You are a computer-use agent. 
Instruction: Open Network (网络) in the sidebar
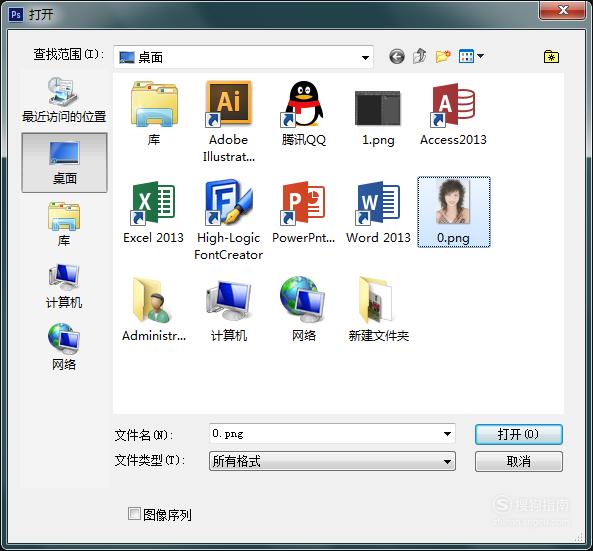pyautogui.click(x=64, y=347)
